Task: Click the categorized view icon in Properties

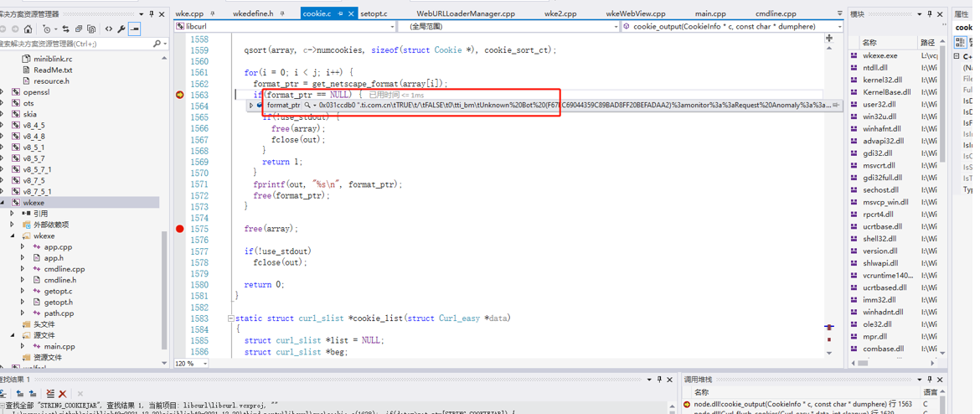Action: click(959, 43)
